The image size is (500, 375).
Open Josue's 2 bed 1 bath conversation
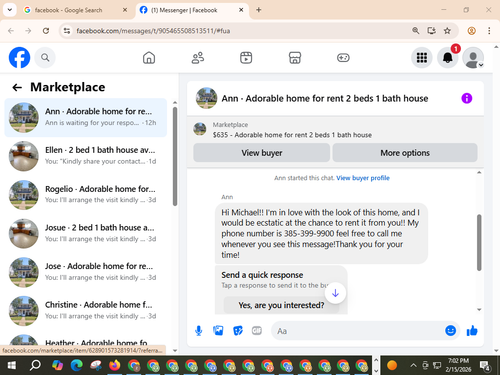click(86, 233)
